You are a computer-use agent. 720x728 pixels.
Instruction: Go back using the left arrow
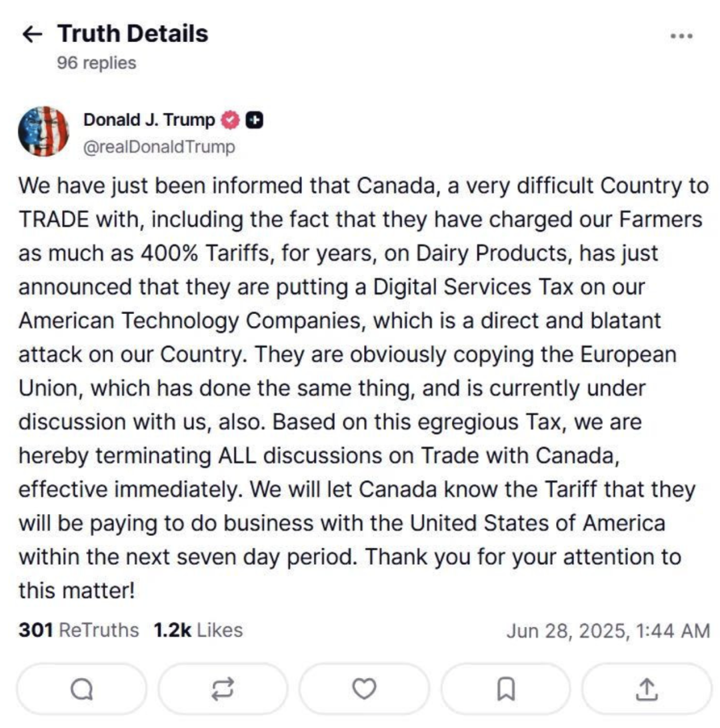pos(32,35)
